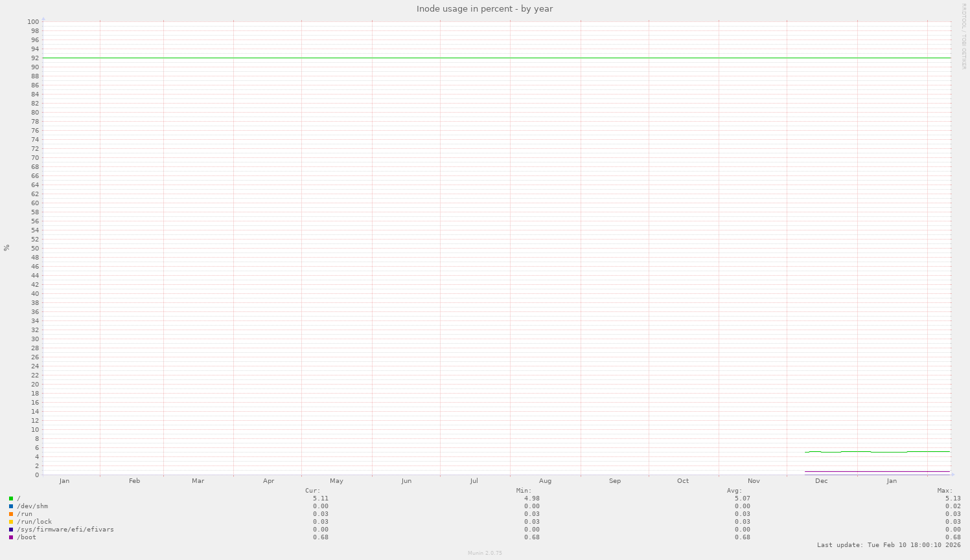Click the RRDTOOL / TOBI OETIKER watermark
Viewport: 970px width, 560px height.
click(965, 36)
